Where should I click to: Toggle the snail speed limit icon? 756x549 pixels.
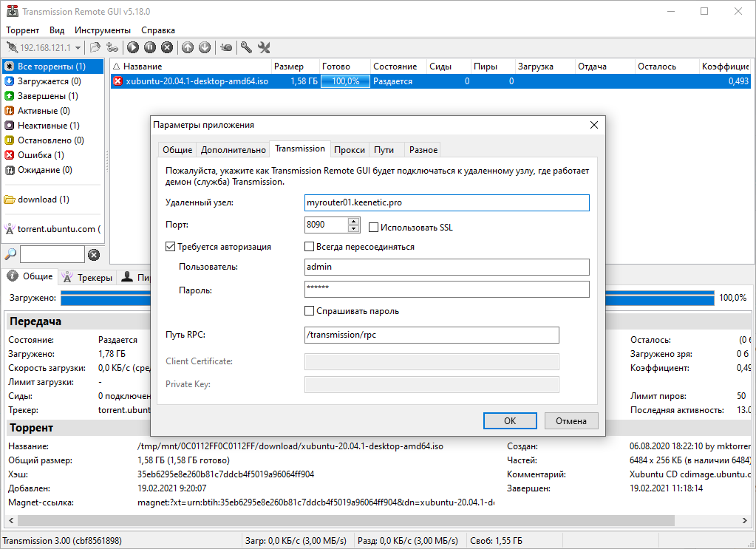[227, 47]
